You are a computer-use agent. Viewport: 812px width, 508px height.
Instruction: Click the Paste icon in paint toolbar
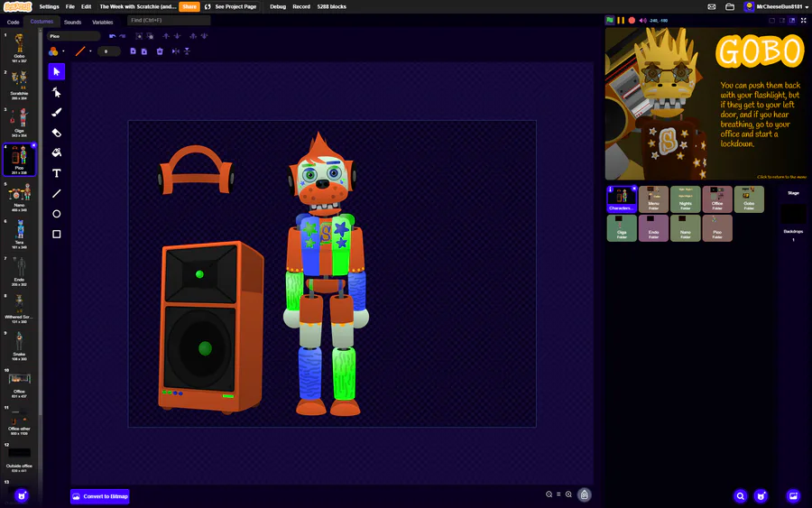144,51
